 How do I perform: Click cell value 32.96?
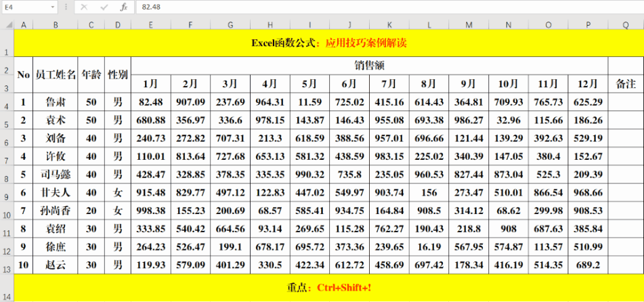(x=509, y=120)
